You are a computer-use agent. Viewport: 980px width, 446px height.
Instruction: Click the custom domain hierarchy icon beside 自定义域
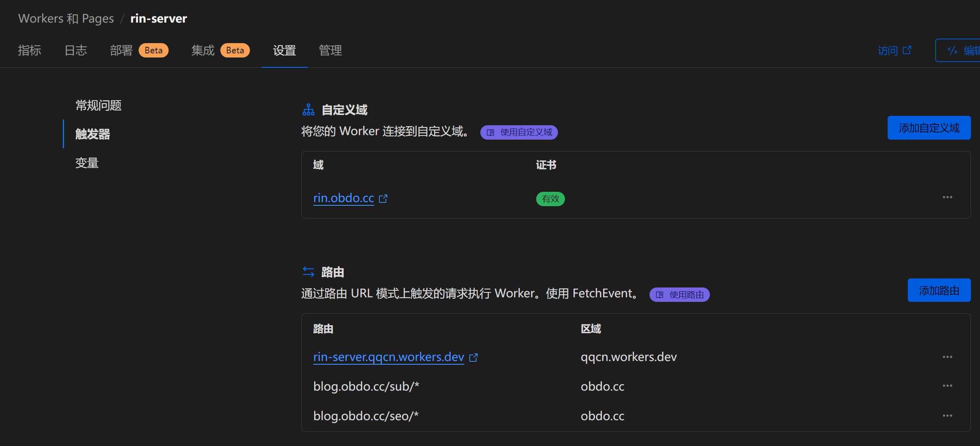(308, 109)
